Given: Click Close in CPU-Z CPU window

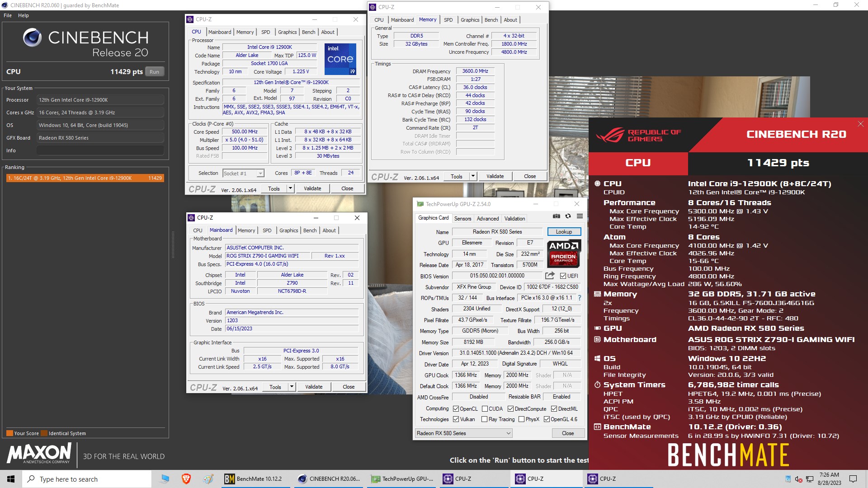Looking at the screenshot, I should pos(347,188).
